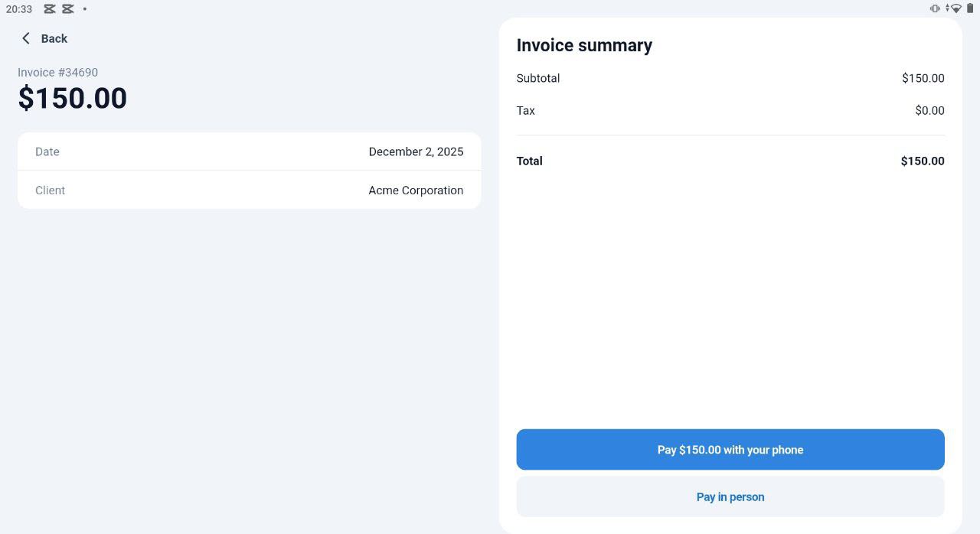Image resolution: width=980 pixels, height=534 pixels.
Task: Pay $150.00 with your phone
Action: coord(730,450)
